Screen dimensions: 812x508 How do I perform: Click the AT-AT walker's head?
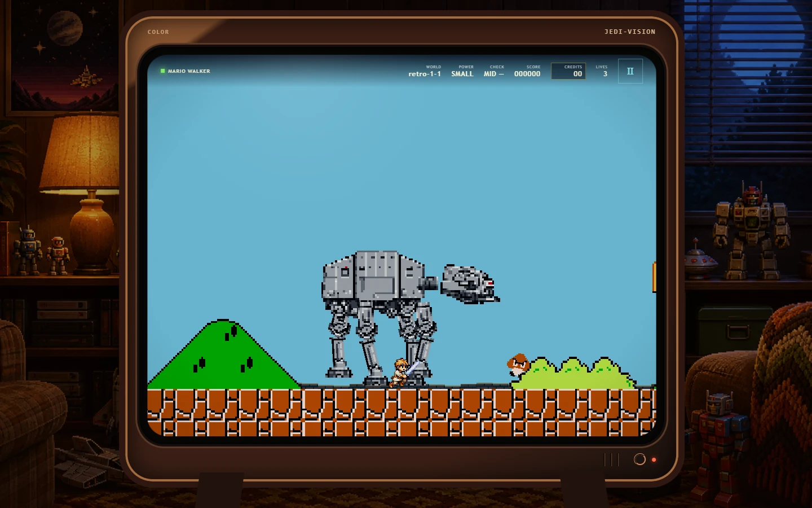coord(470,284)
